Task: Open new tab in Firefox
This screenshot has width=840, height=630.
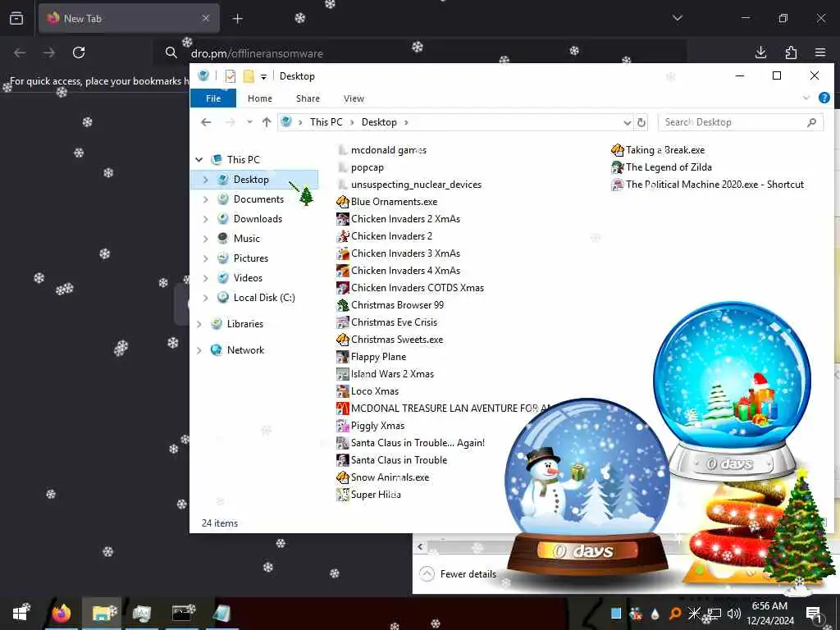Action: tap(237, 19)
